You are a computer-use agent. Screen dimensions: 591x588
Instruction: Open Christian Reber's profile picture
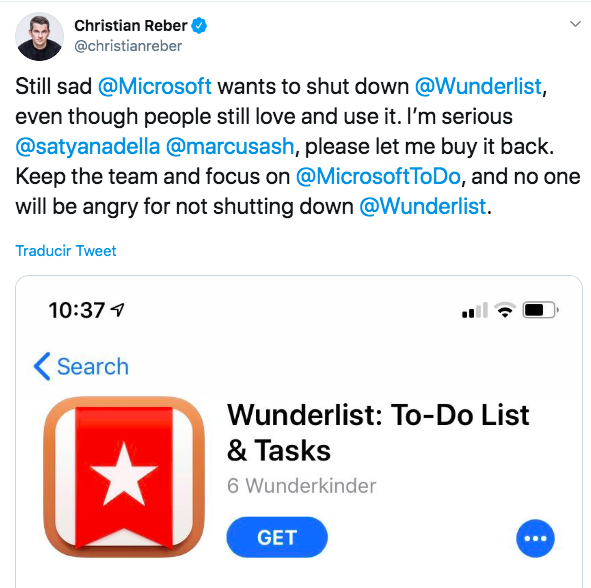[40, 37]
